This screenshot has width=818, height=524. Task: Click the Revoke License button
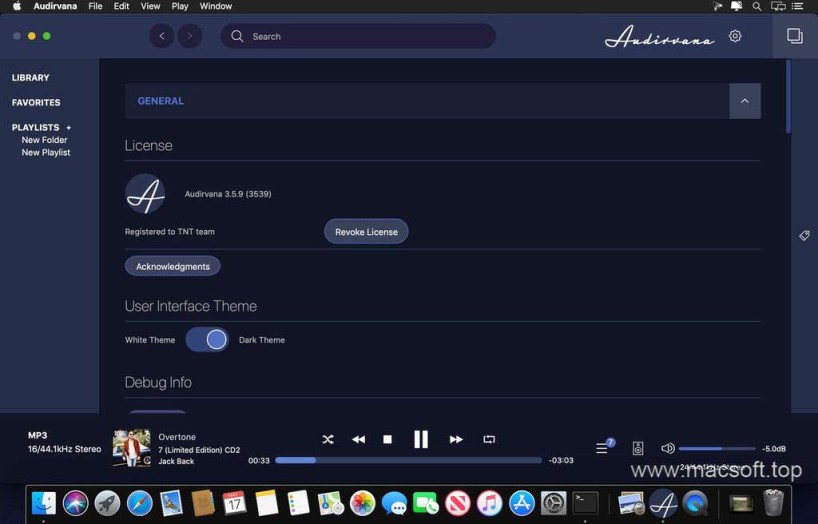366,232
